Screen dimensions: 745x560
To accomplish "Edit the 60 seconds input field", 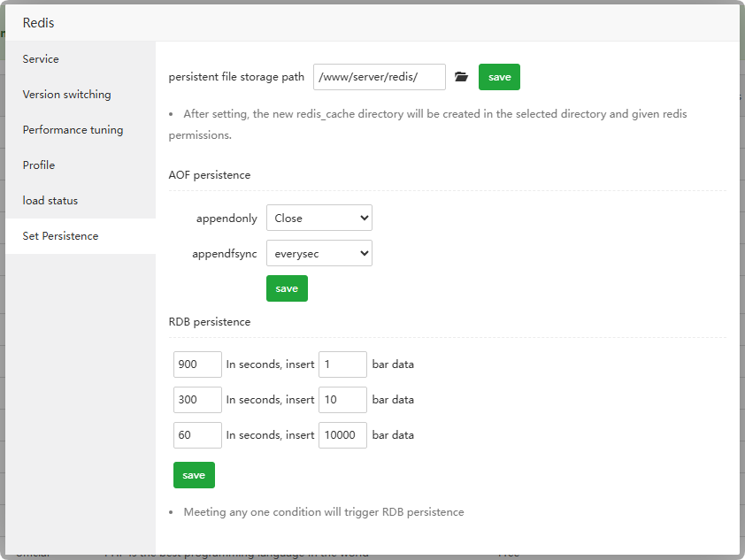I will coord(197,435).
